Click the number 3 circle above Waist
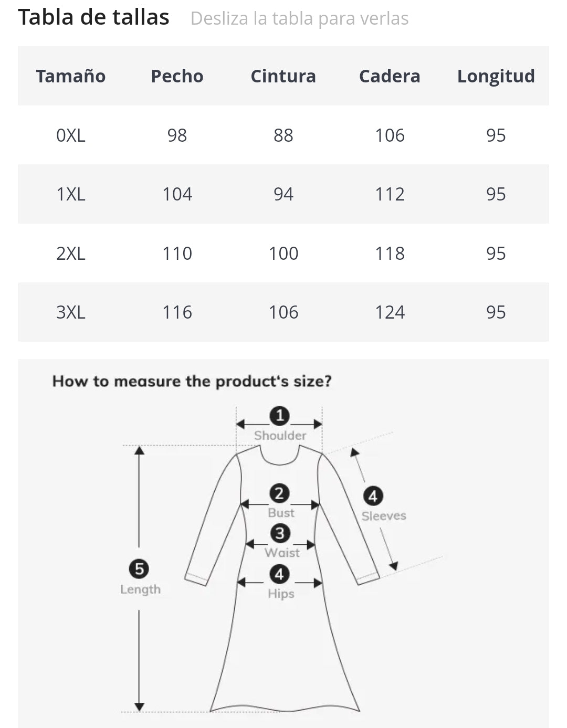The image size is (567, 728). point(280,533)
